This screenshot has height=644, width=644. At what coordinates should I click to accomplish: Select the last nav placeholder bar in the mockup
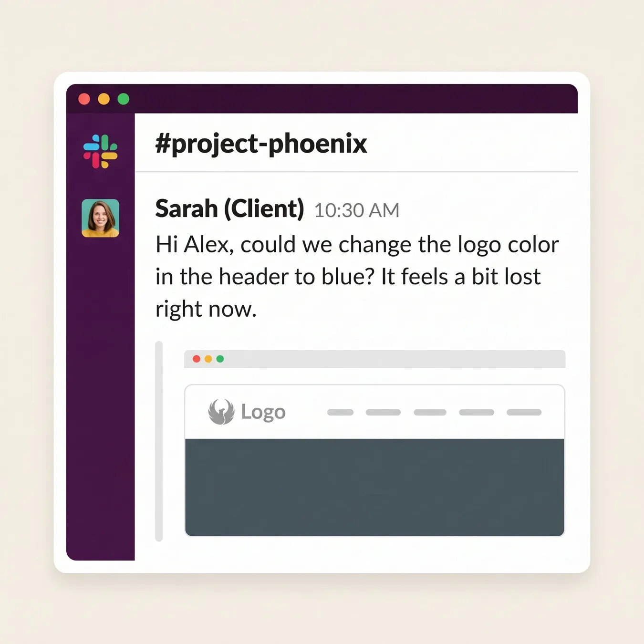pyautogui.click(x=524, y=412)
